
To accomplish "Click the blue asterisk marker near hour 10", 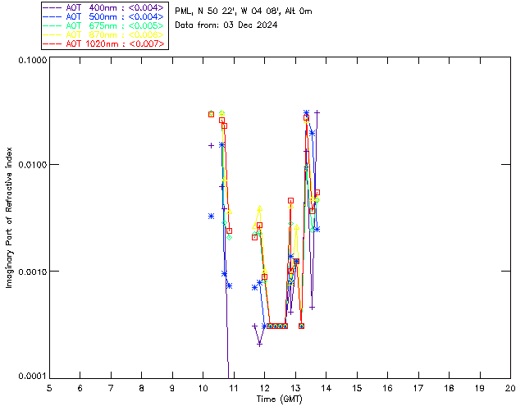I will [212, 217].
